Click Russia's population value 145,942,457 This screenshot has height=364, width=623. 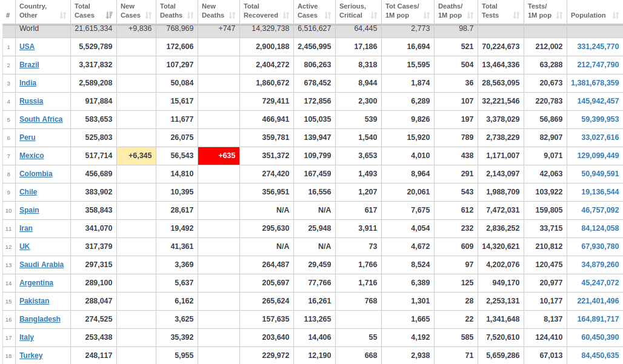[598, 101]
